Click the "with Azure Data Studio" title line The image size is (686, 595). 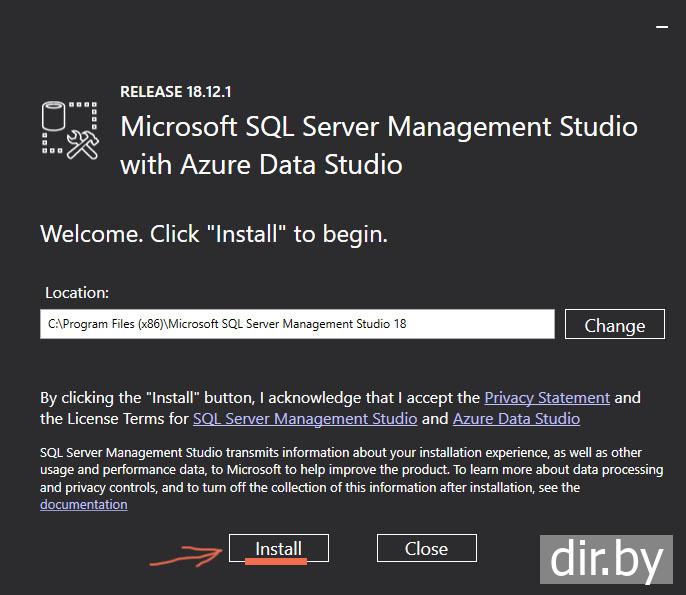click(261, 164)
